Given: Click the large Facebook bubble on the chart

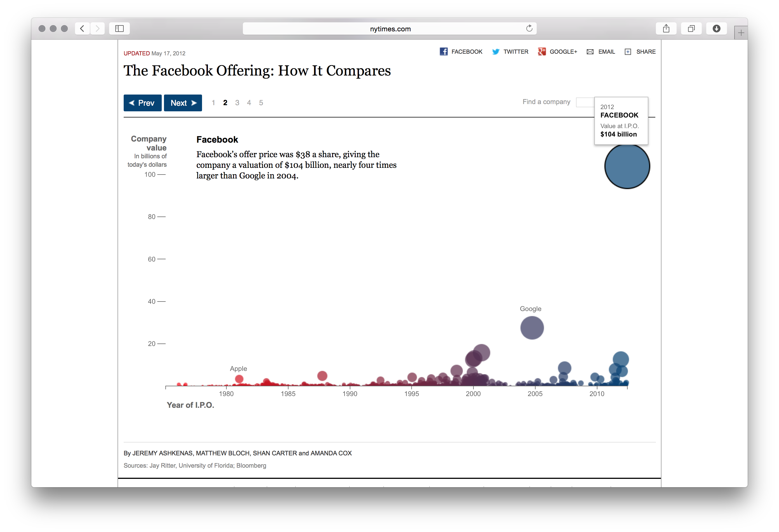Looking at the screenshot, I should click(627, 166).
